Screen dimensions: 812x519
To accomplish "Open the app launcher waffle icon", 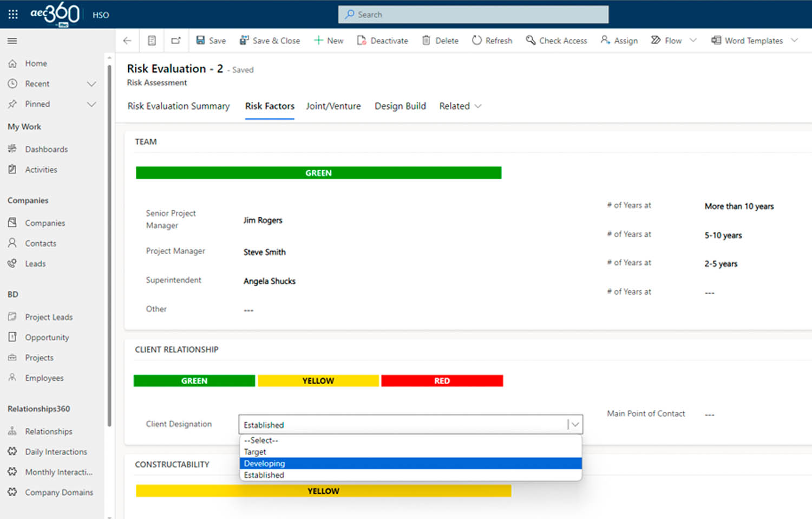I will [13, 15].
